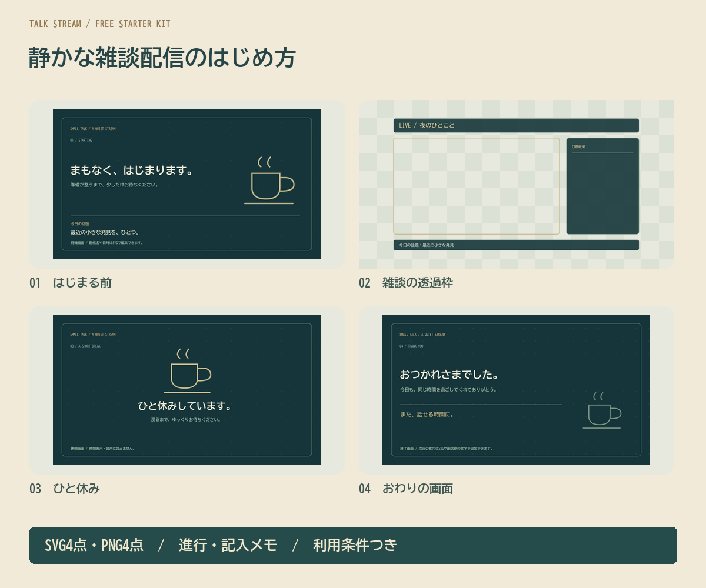Screen dimensions: 706x588
Task: Click the coffee cup icon above ひと休みしています。
Action: click(x=187, y=370)
